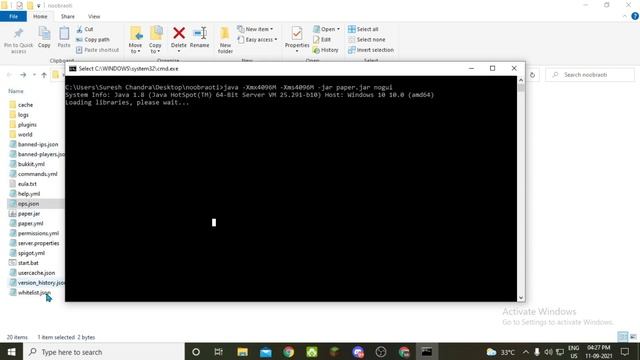Open the Move to dropdown
640x360 pixels.
(x=135, y=40)
